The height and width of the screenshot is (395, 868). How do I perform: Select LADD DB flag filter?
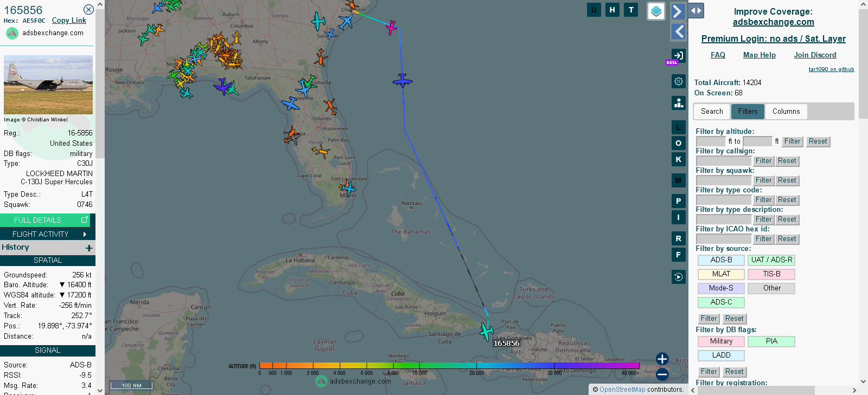pyautogui.click(x=721, y=355)
